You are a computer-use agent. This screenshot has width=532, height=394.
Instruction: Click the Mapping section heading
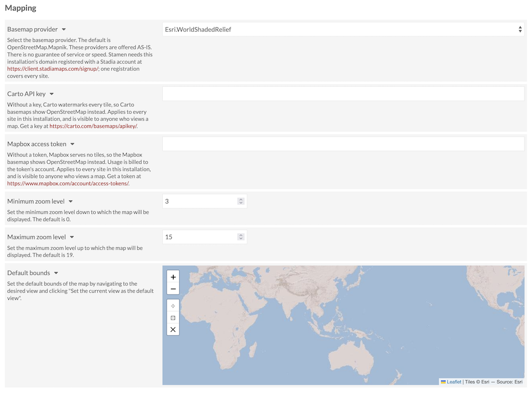[20, 8]
